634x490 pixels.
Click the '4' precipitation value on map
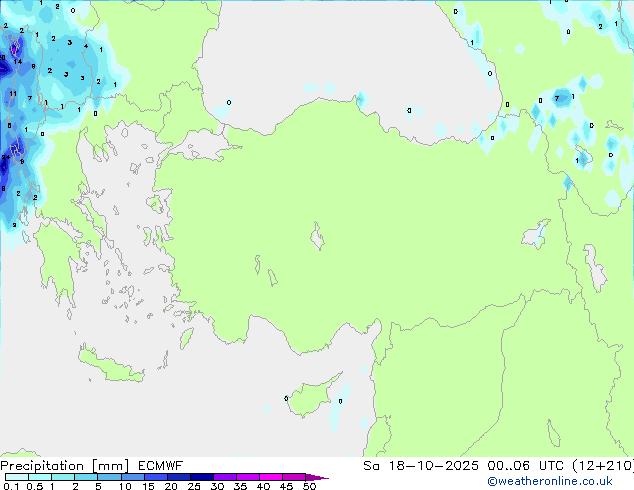coord(86,46)
